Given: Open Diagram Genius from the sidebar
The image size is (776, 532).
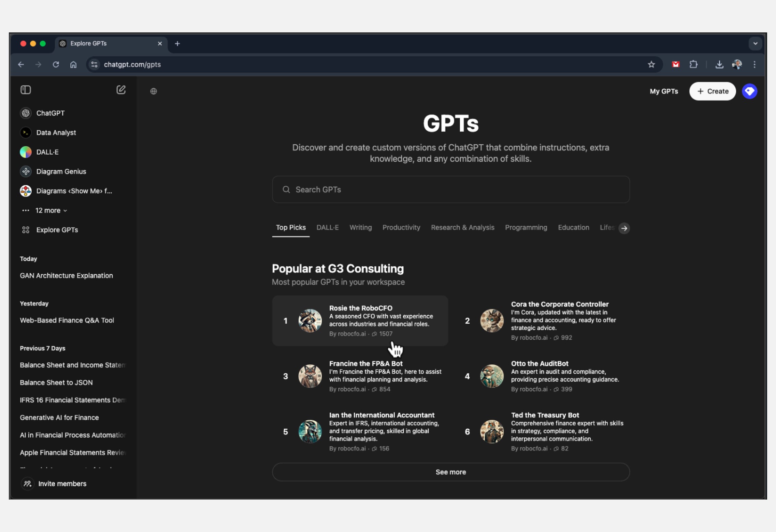Looking at the screenshot, I should [61, 171].
